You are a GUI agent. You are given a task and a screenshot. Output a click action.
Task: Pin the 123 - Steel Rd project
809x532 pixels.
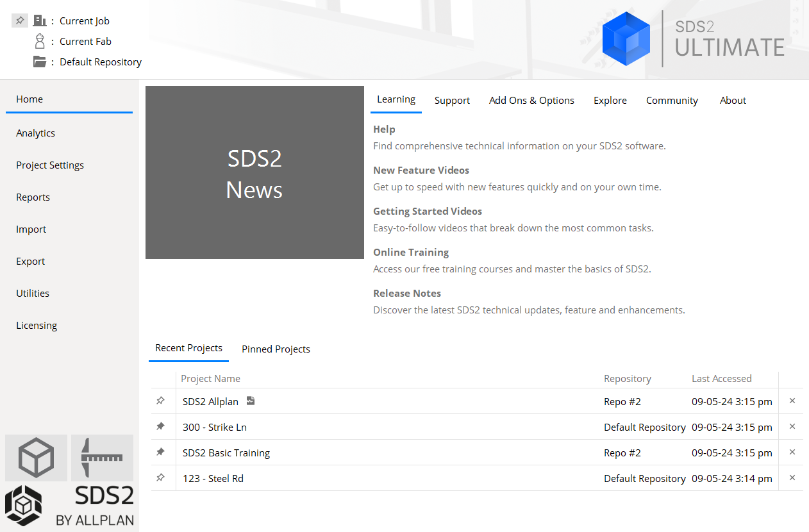pyautogui.click(x=160, y=478)
